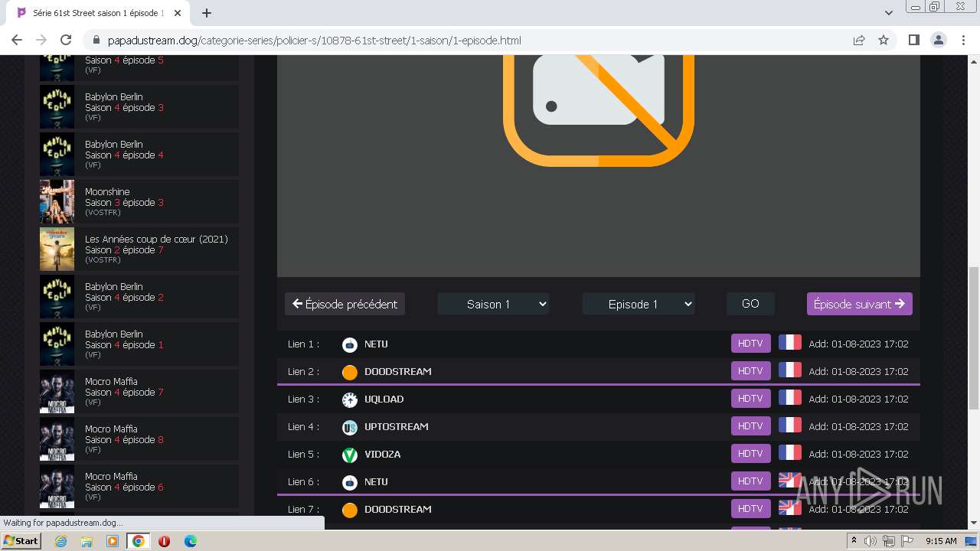Open the Chrome profile avatar menu
This screenshot has height=551, width=980.
point(939,40)
